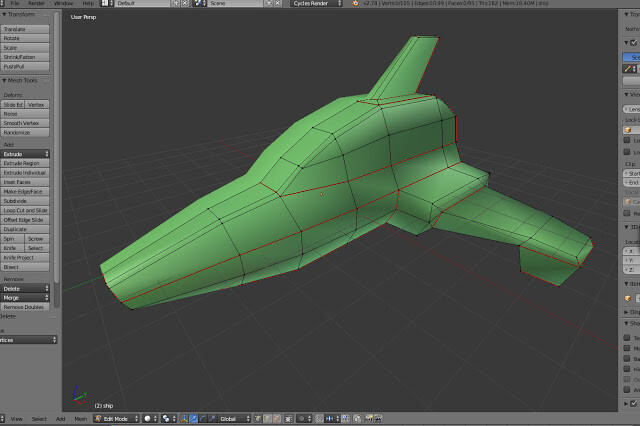This screenshot has width=640, height=426.
Task: Switch to vertex select mode icon
Action: click(258, 419)
